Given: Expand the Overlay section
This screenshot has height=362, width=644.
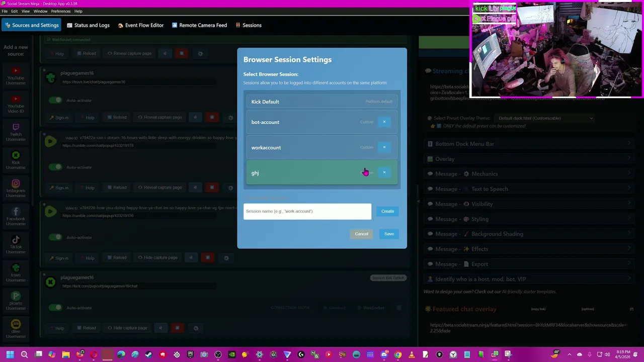Looking at the screenshot, I should tap(529, 159).
